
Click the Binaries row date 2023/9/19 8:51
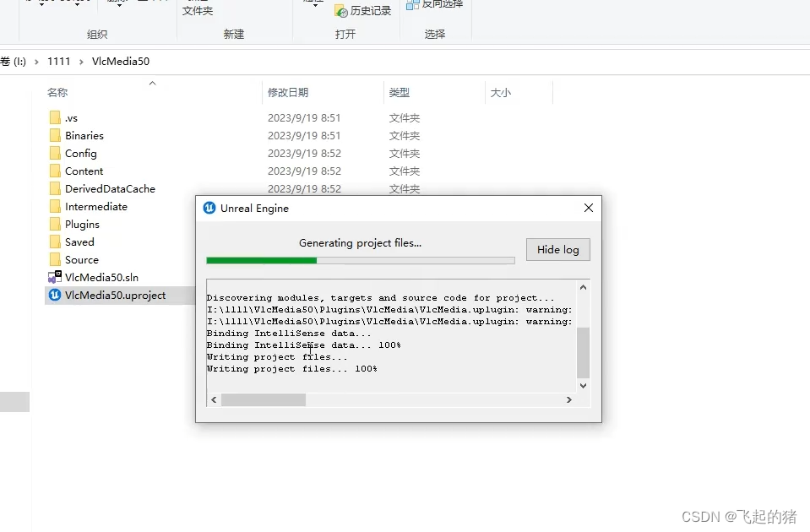[304, 135]
